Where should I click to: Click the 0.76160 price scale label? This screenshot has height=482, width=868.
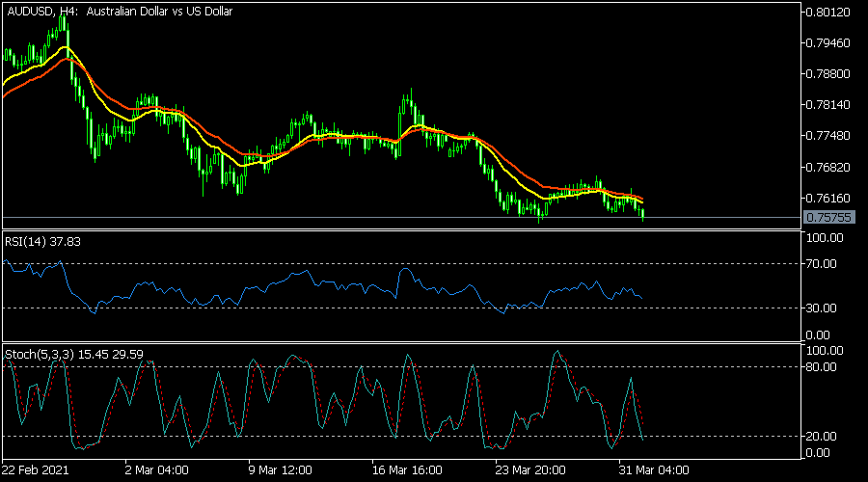click(x=829, y=198)
